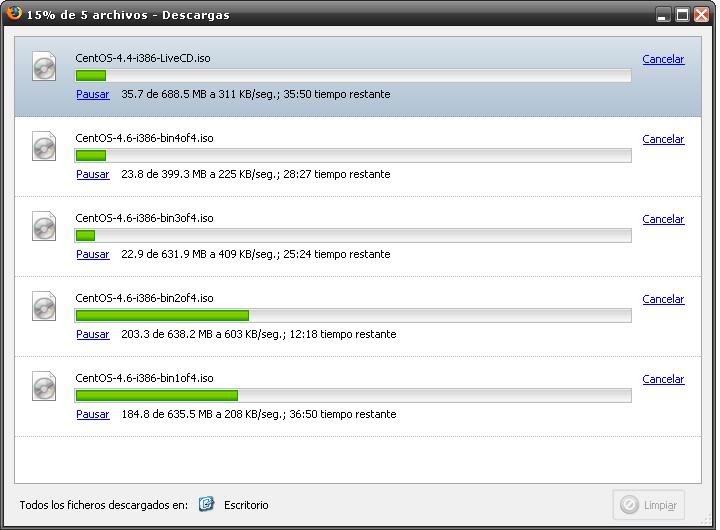Cancel the bin1of4.iso download
Image resolution: width=720 pixels, height=530 pixels.
point(663,379)
